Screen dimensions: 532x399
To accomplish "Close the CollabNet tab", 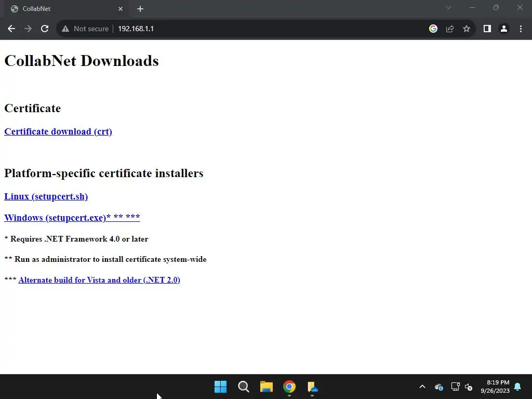I will coord(121,9).
